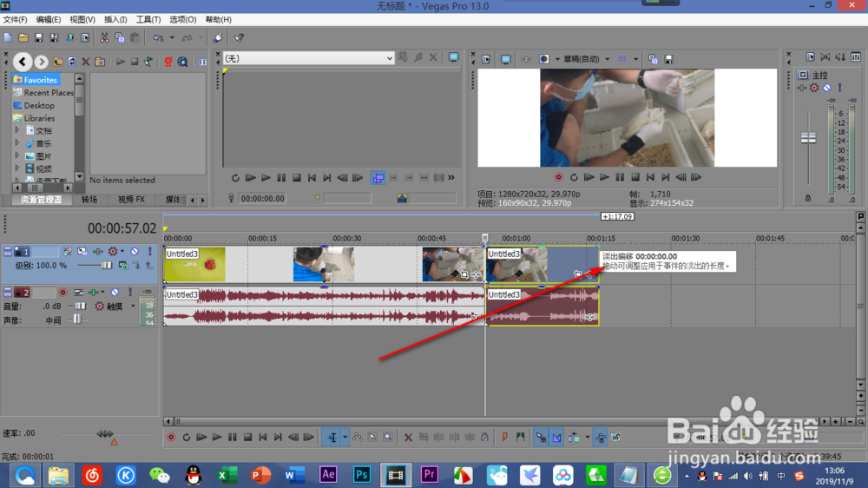Lock the master fader channels
868x488 pixels.
807,198
